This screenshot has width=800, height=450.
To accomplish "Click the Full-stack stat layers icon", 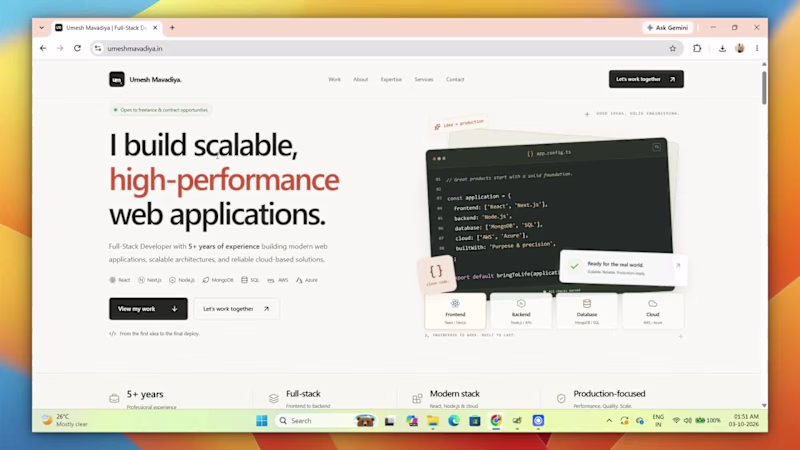I will click(273, 398).
